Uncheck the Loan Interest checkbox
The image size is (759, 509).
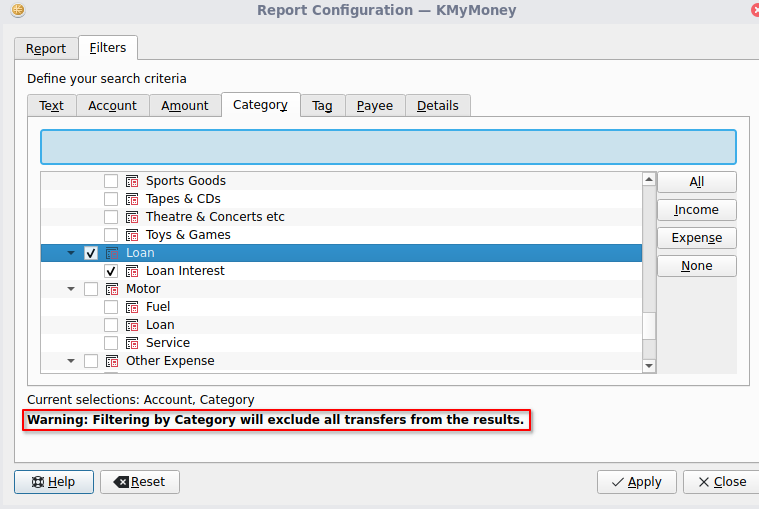[111, 271]
